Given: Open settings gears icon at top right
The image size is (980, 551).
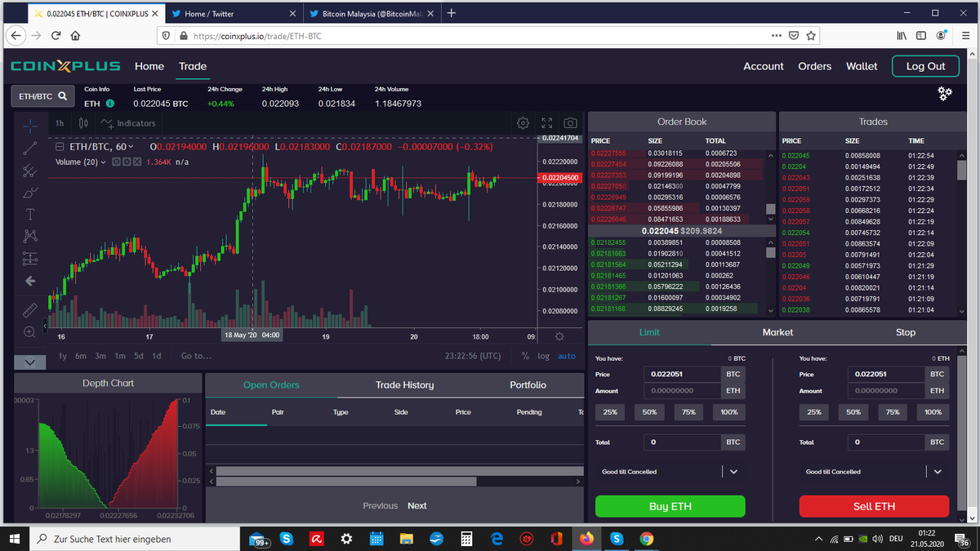Looking at the screenshot, I should pyautogui.click(x=945, y=93).
